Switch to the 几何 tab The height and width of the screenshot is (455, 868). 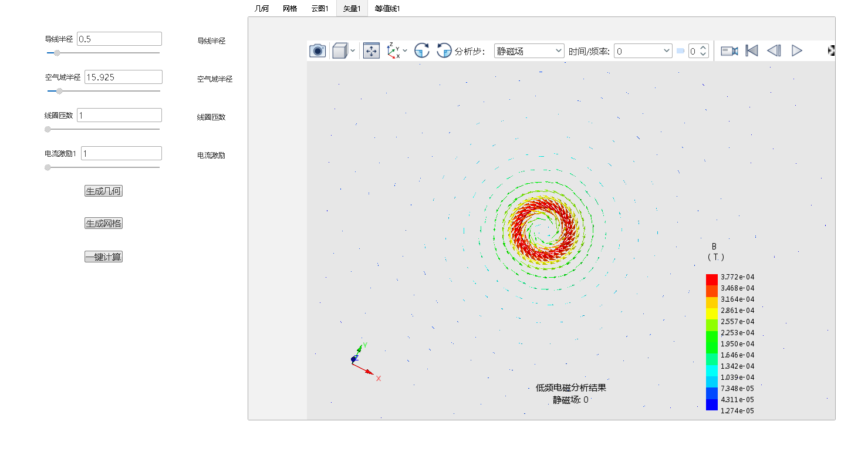[262, 8]
